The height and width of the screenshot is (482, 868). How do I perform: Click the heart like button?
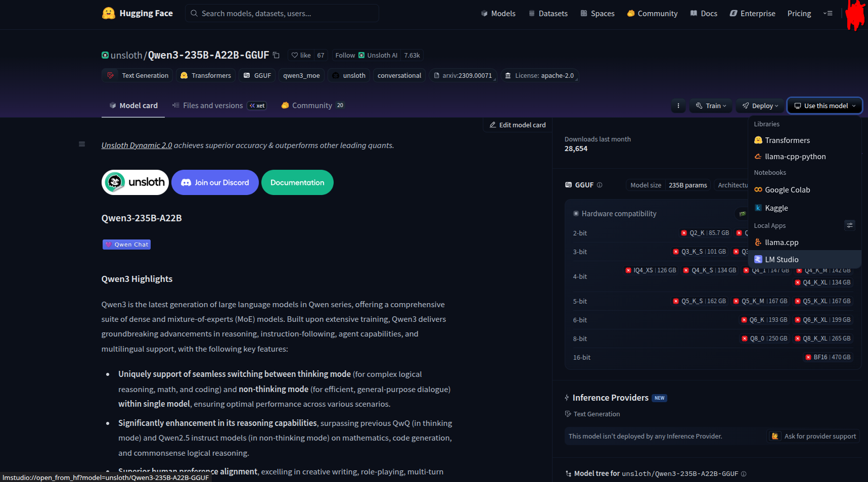point(301,55)
